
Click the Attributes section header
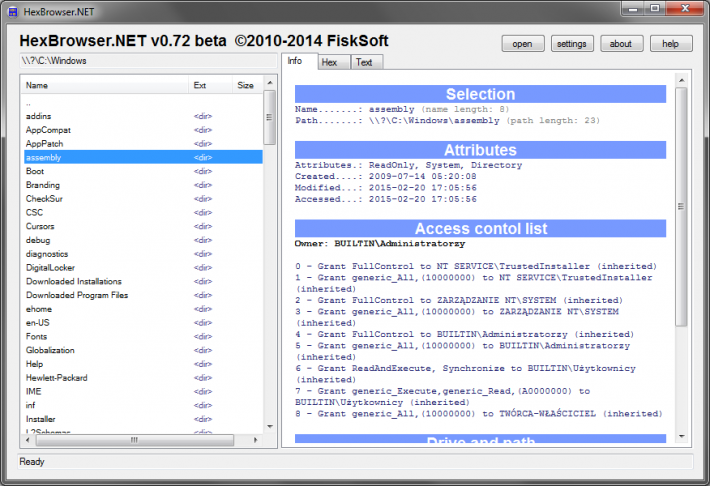pos(480,150)
